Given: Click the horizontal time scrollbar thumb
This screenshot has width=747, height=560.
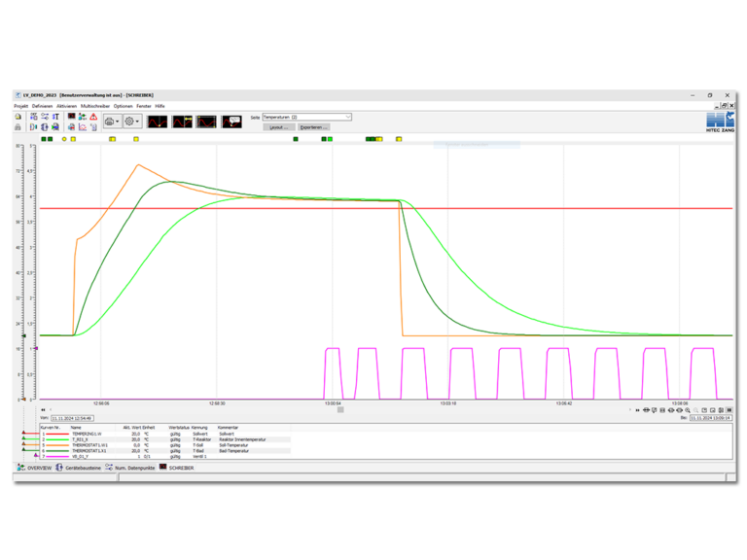Looking at the screenshot, I should [339, 409].
